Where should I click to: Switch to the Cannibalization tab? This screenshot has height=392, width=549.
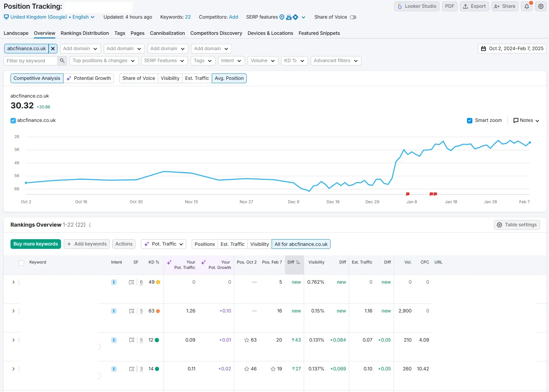click(x=167, y=33)
